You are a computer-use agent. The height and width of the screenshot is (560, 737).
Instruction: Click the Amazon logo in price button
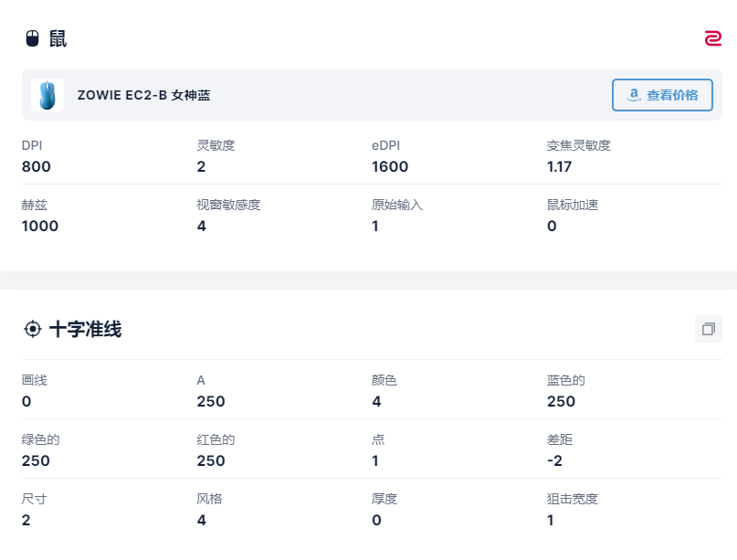click(634, 94)
